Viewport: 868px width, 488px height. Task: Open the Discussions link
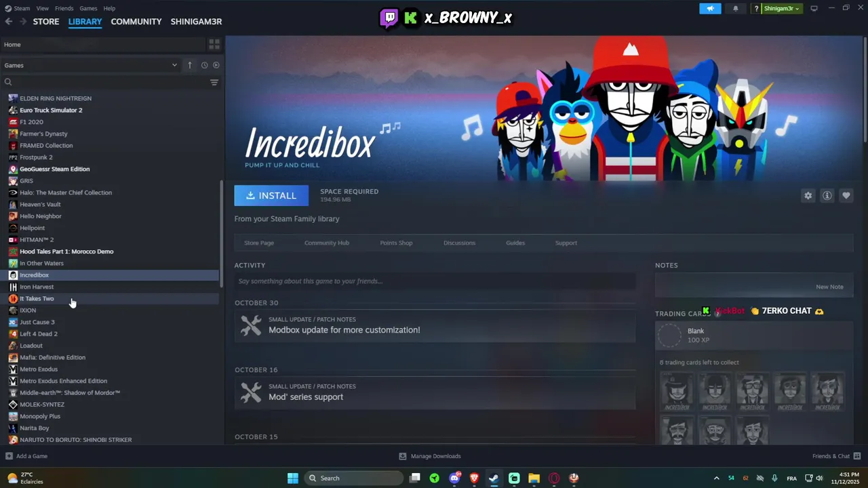[x=459, y=243]
